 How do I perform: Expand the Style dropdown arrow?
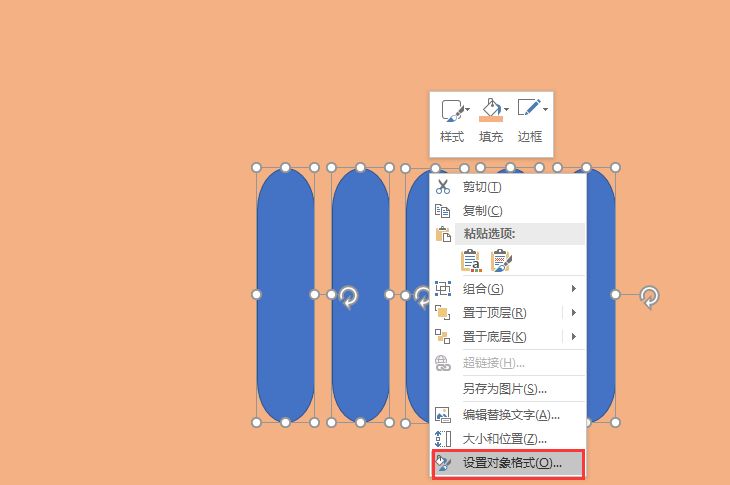click(467, 110)
